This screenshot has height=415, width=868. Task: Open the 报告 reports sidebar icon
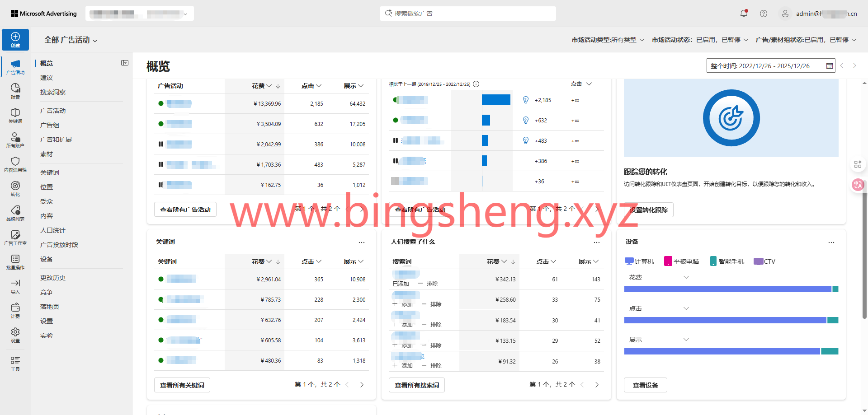coord(15,91)
